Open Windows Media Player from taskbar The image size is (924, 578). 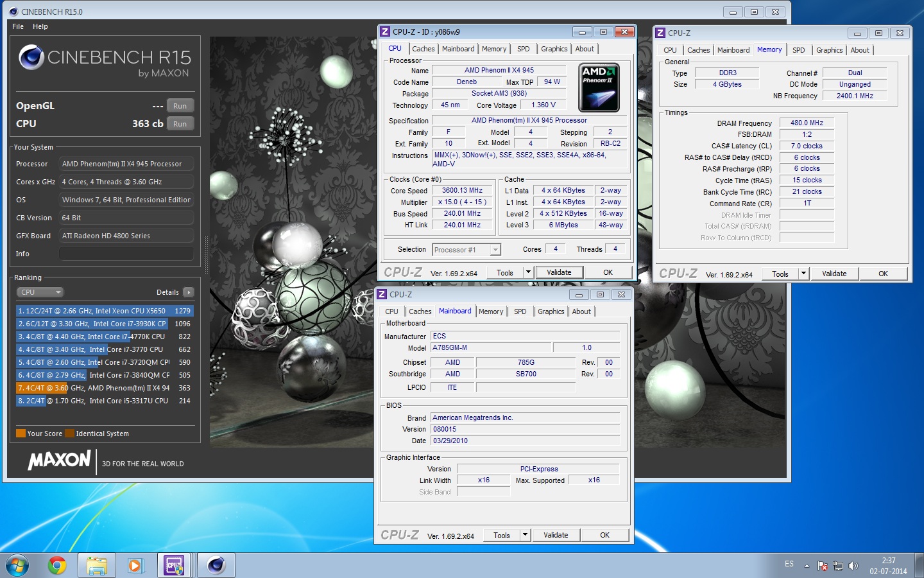135,565
